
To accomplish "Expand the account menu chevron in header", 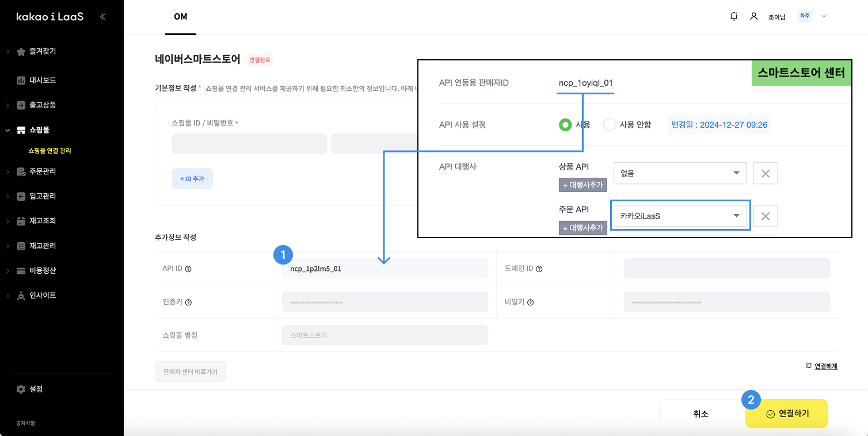I will pos(824,17).
